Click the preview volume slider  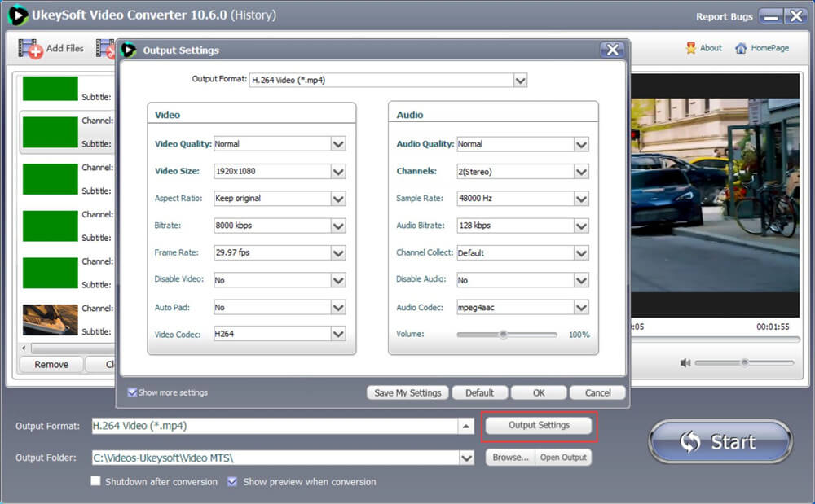pos(744,363)
